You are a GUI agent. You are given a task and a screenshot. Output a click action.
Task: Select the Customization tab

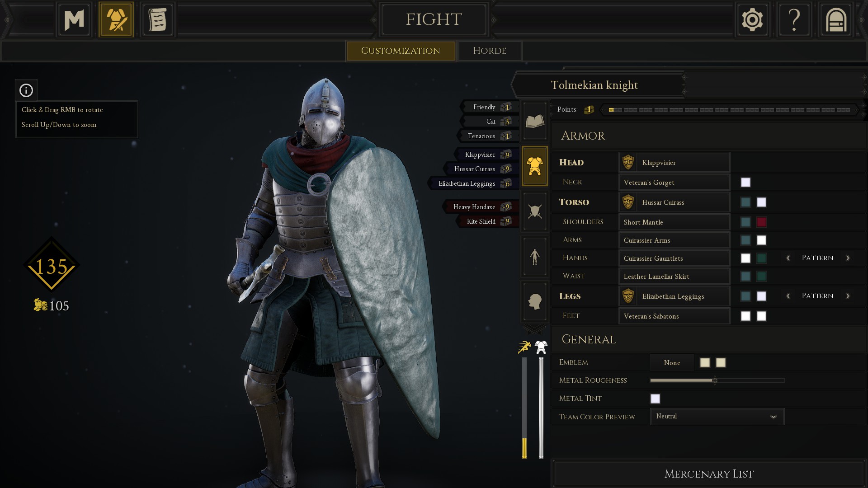(401, 51)
